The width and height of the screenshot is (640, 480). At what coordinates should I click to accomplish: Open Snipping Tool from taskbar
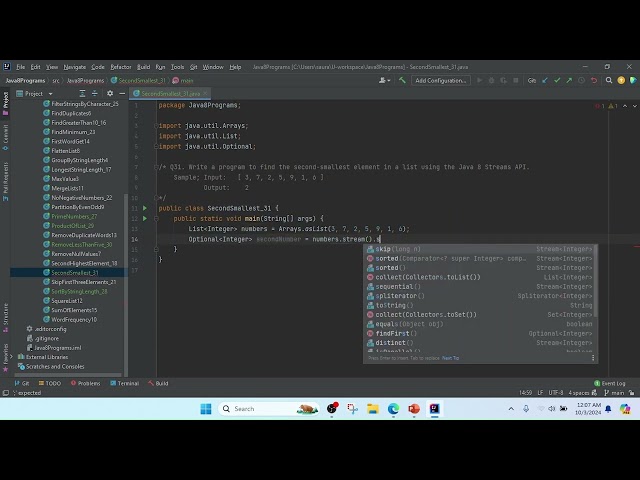[x=352, y=409]
